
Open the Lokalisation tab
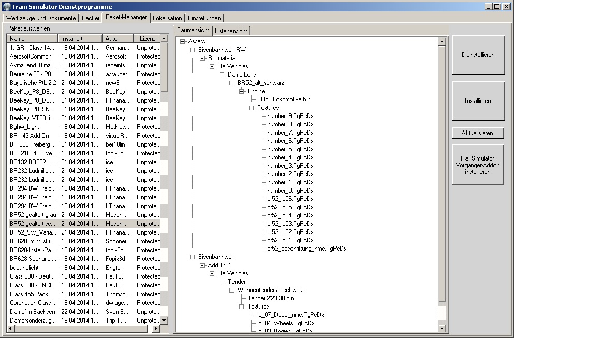[167, 18]
